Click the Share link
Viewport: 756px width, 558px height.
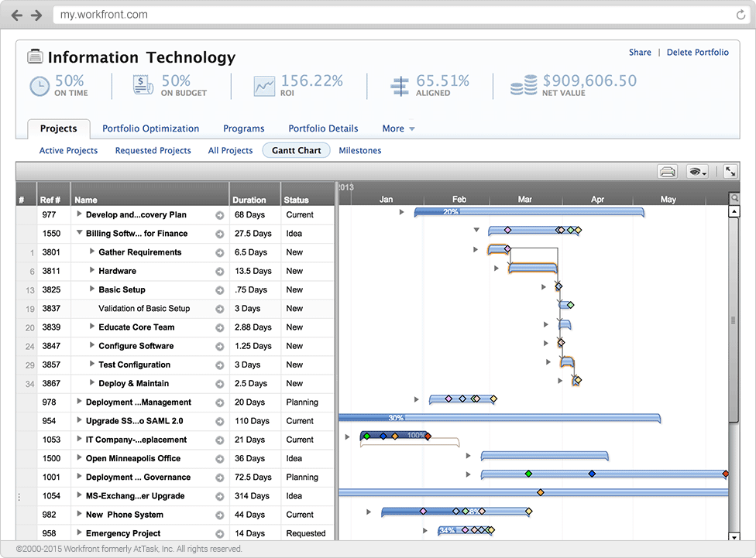[640, 52]
